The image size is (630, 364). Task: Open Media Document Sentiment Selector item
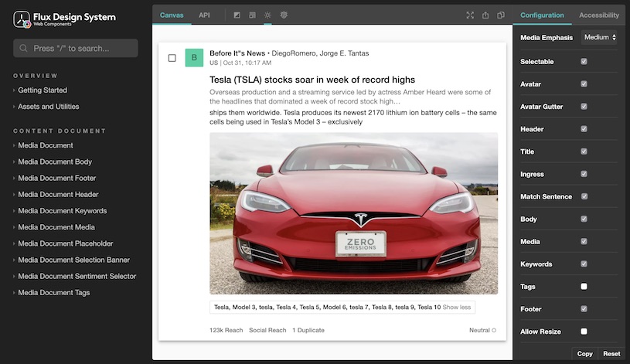point(77,277)
